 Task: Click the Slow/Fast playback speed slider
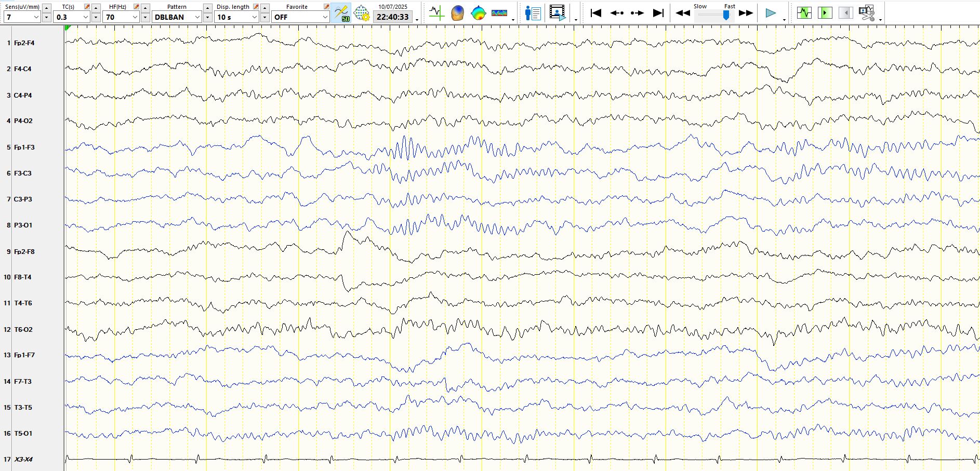(x=726, y=16)
